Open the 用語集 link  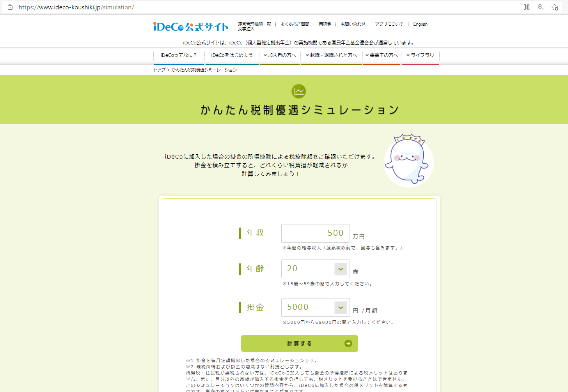(325, 24)
